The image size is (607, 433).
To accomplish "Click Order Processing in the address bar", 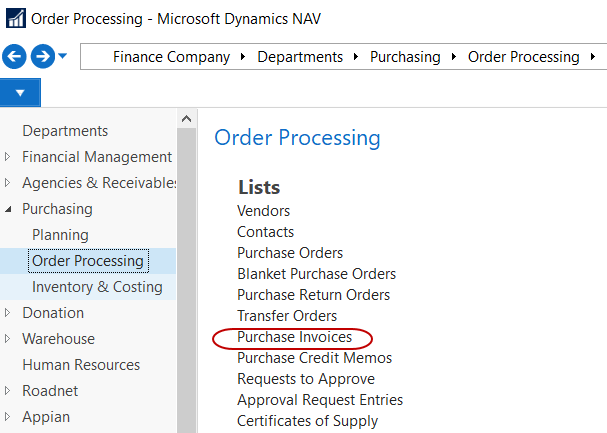I will pos(523,57).
